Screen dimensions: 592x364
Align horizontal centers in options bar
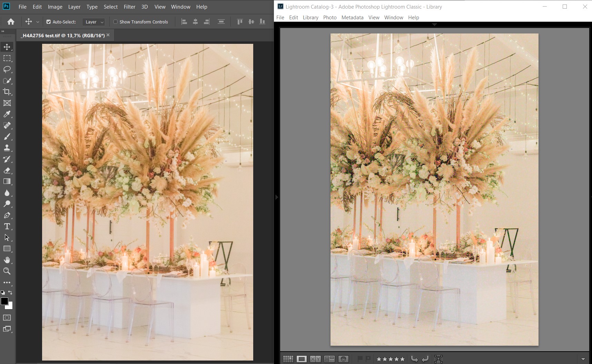pos(195,22)
